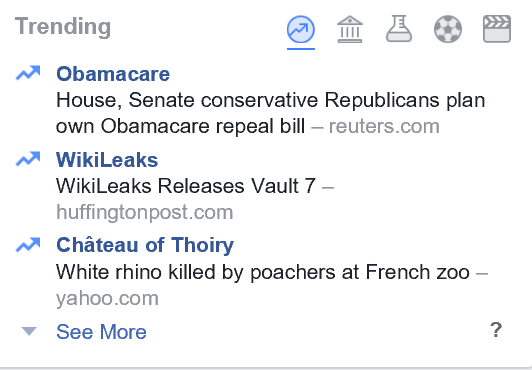
Task: Open the WikiLeaks trending topic
Action: point(107,160)
